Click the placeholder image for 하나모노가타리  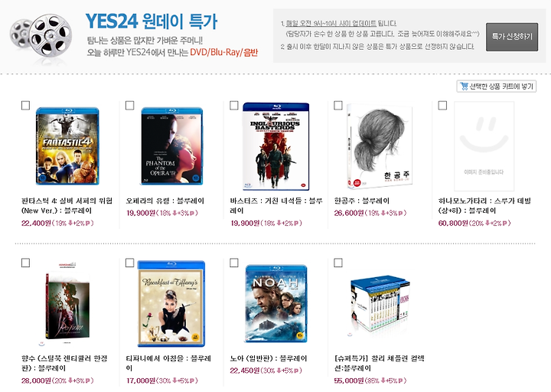484,146
